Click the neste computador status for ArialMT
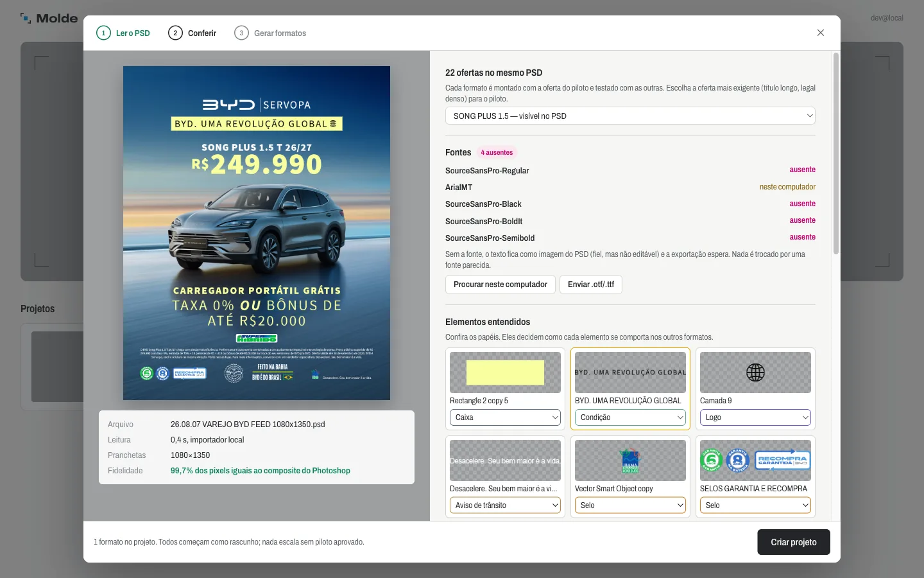Screen dimensions: 924x578 (787, 187)
